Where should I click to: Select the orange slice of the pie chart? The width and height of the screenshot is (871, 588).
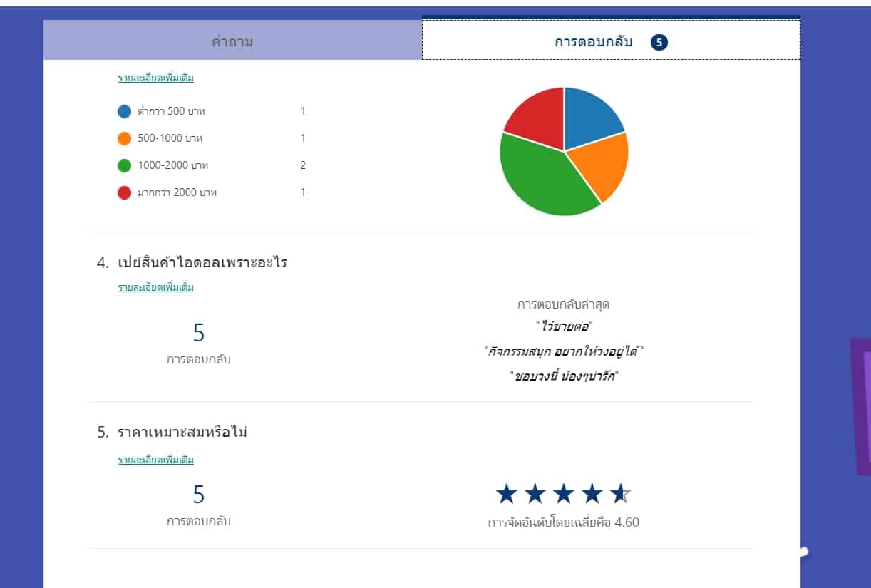point(604,163)
